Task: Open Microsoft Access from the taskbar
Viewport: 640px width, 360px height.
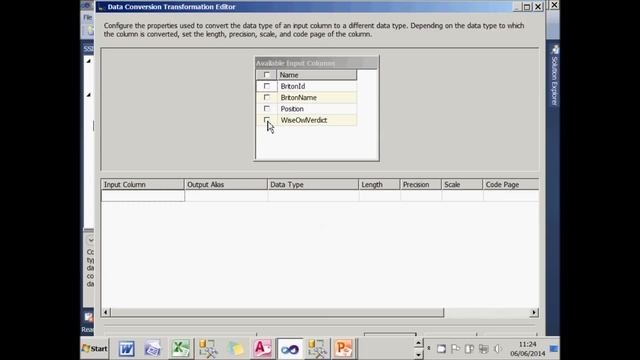Action: [x=262, y=349]
